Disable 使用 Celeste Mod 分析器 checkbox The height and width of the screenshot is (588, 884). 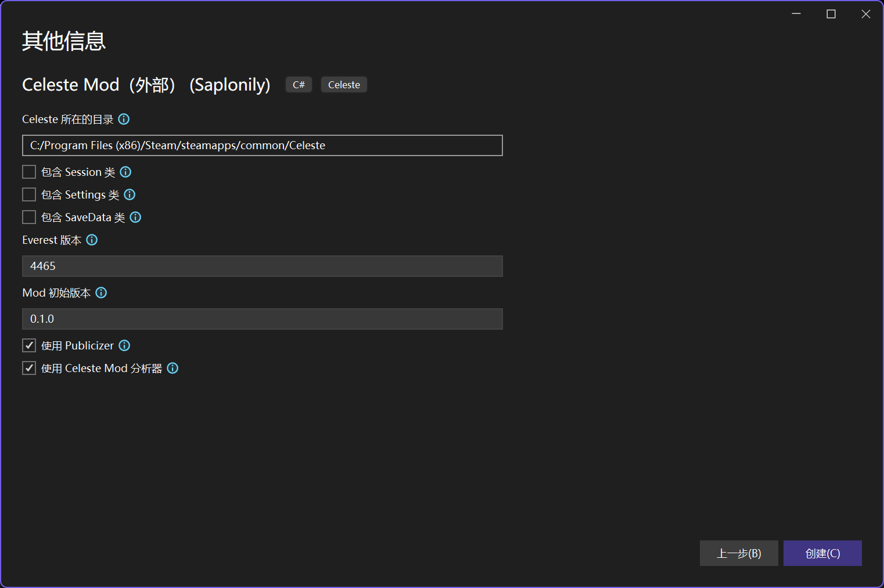(29, 368)
